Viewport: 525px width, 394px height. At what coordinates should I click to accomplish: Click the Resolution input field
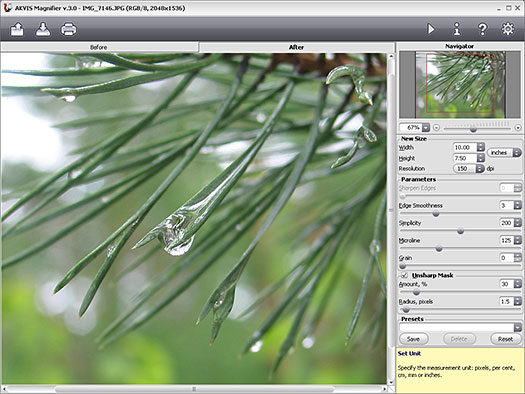[465, 169]
